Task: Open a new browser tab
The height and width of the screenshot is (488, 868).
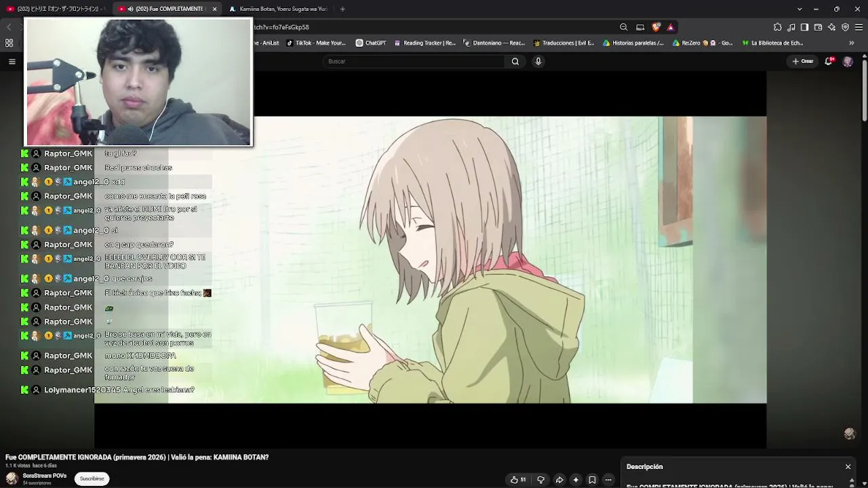Action: pos(342,9)
